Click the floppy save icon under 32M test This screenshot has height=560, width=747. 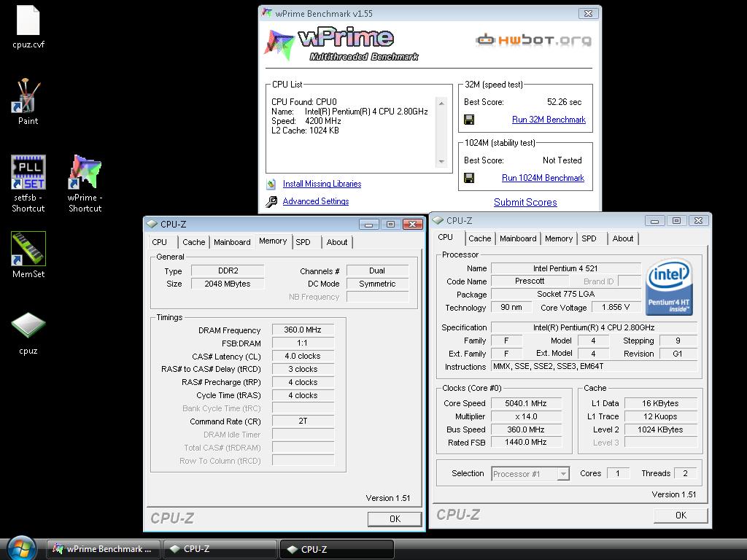click(469, 120)
